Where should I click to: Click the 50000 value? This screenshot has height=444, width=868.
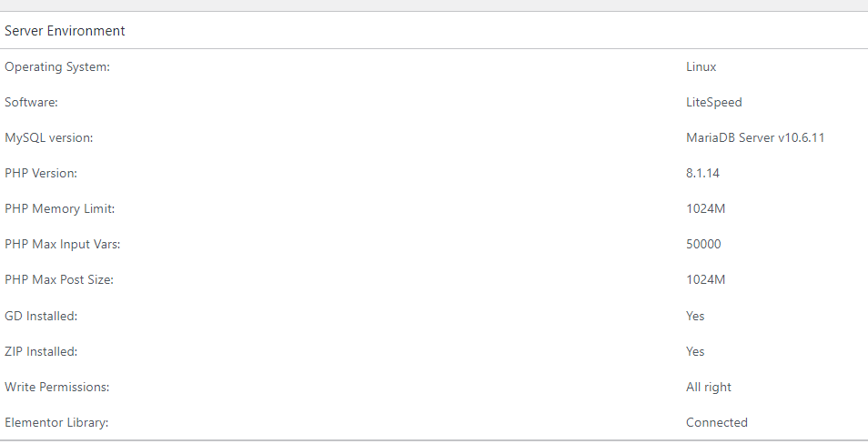(703, 244)
